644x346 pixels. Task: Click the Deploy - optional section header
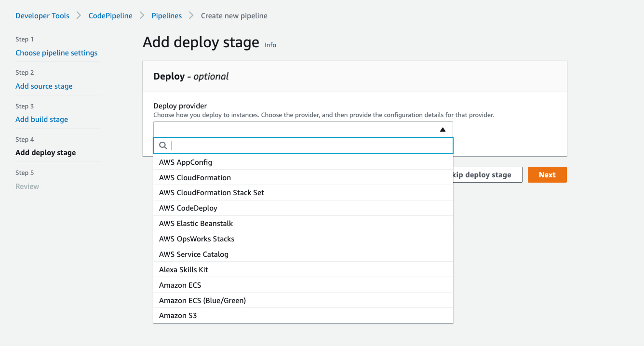[191, 76]
